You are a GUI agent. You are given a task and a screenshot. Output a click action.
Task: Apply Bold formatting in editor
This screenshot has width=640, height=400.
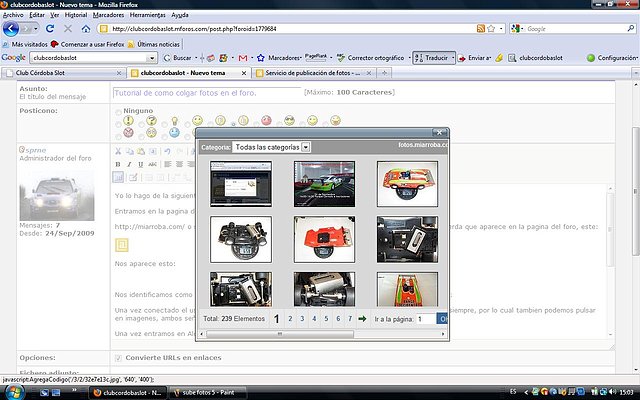(118, 164)
